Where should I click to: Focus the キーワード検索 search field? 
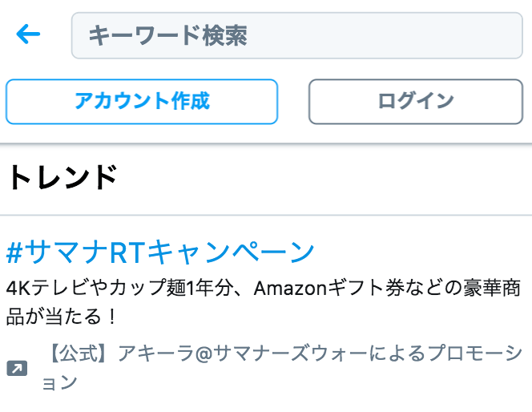tap(296, 35)
